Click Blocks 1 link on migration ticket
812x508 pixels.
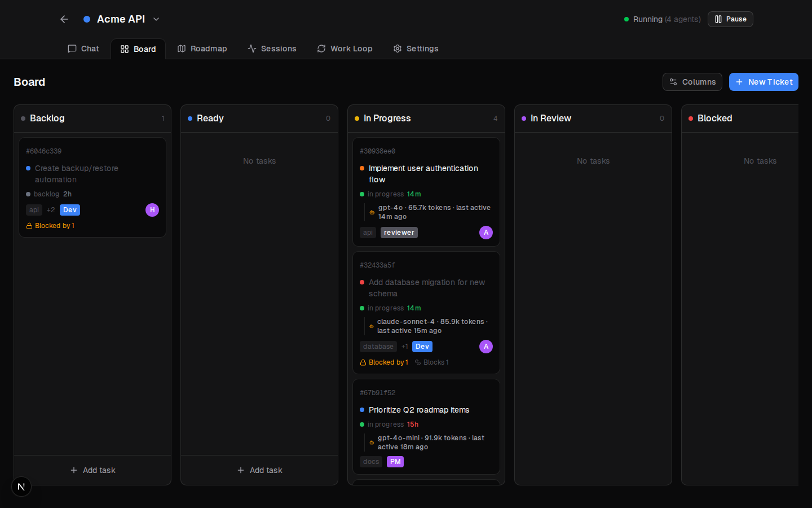[432, 362]
